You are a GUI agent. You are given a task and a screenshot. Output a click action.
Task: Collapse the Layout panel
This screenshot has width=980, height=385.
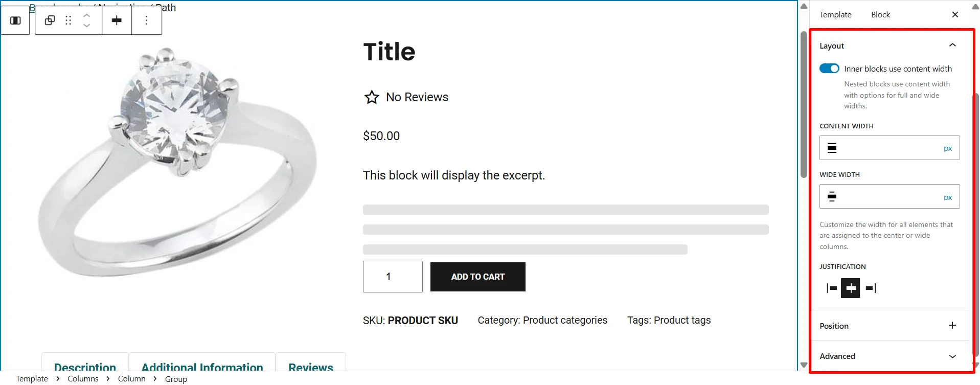(952, 46)
